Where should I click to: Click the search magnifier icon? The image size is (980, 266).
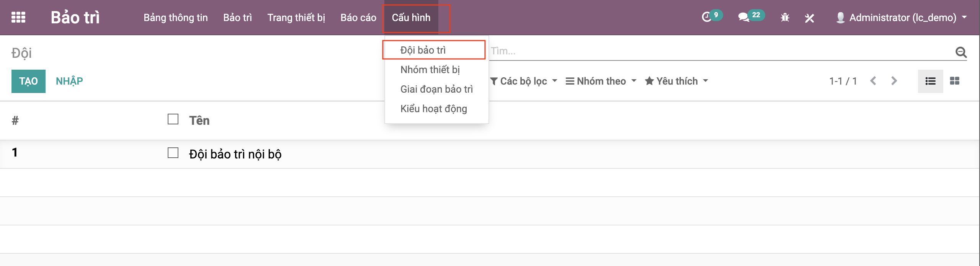pyautogui.click(x=961, y=52)
